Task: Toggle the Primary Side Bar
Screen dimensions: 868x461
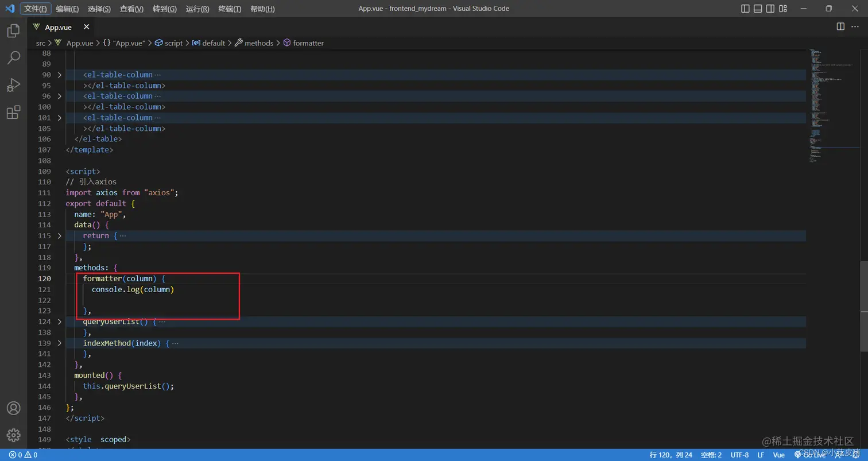Action: 745,9
